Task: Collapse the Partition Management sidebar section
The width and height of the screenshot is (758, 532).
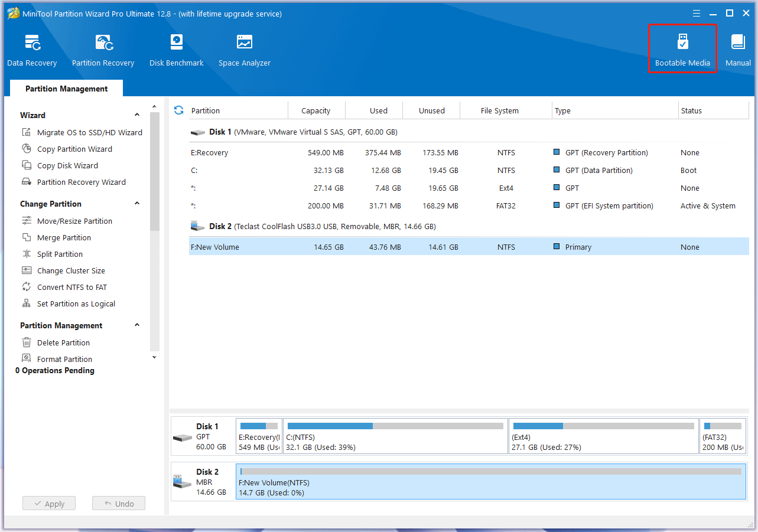Action: point(137,325)
